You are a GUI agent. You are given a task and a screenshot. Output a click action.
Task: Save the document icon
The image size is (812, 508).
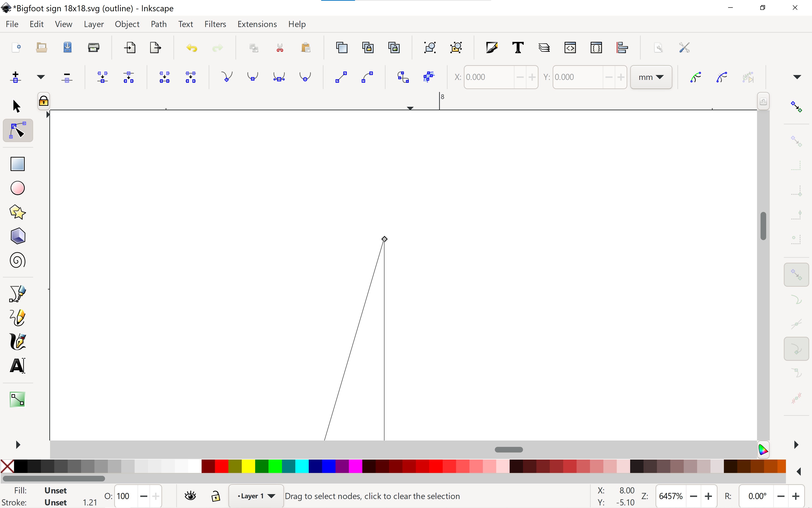(x=67, y=47)
